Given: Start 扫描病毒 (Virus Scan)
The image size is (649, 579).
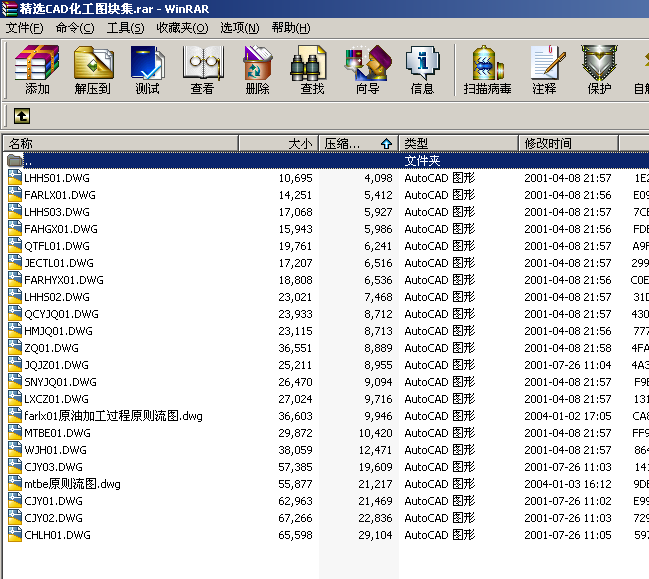Looking at the screenshot, I should pyautogui.click(x=487, y=70).
